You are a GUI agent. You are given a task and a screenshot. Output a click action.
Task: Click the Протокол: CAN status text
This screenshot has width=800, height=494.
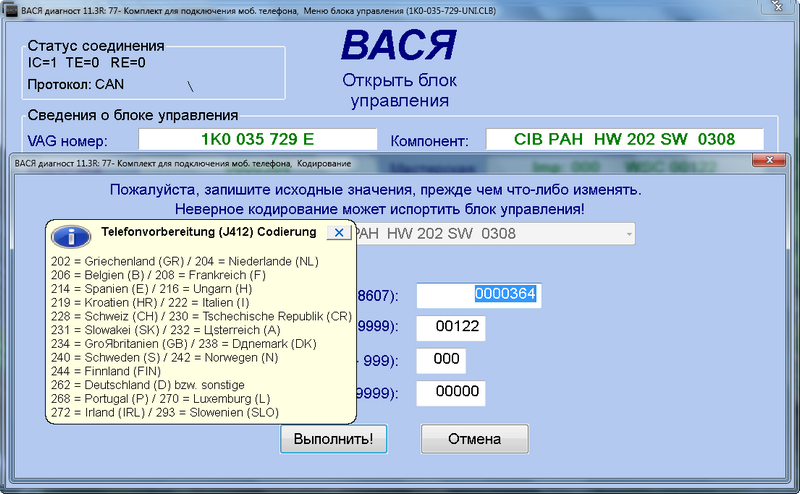pyautogui.click(x=76, y=84)
